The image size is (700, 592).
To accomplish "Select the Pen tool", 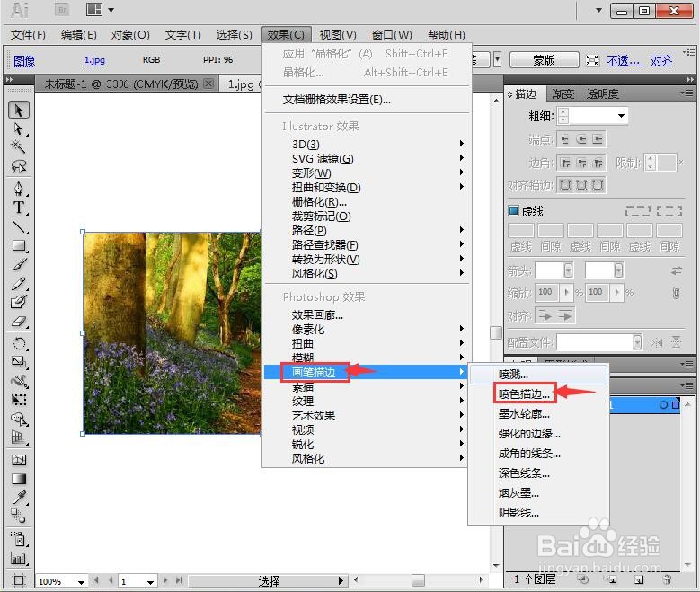I will (x=18, y=189).
